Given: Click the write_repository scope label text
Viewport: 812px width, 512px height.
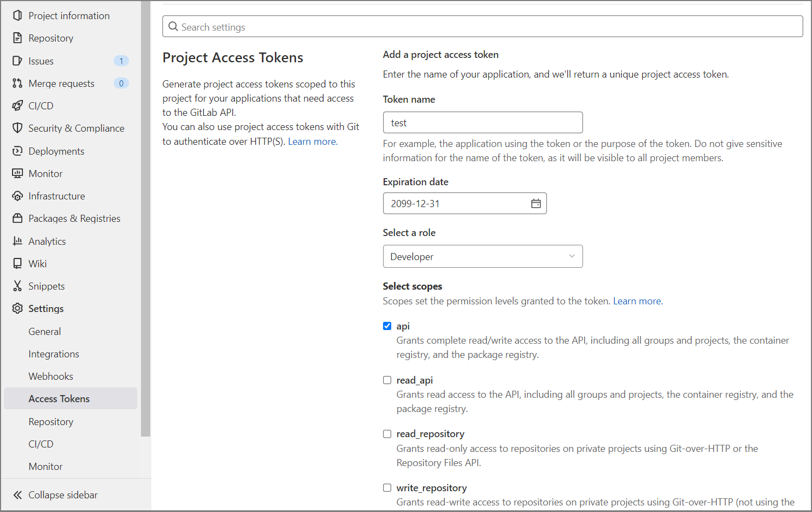Looking at the screenshot, I should click(x=431, y=487).
